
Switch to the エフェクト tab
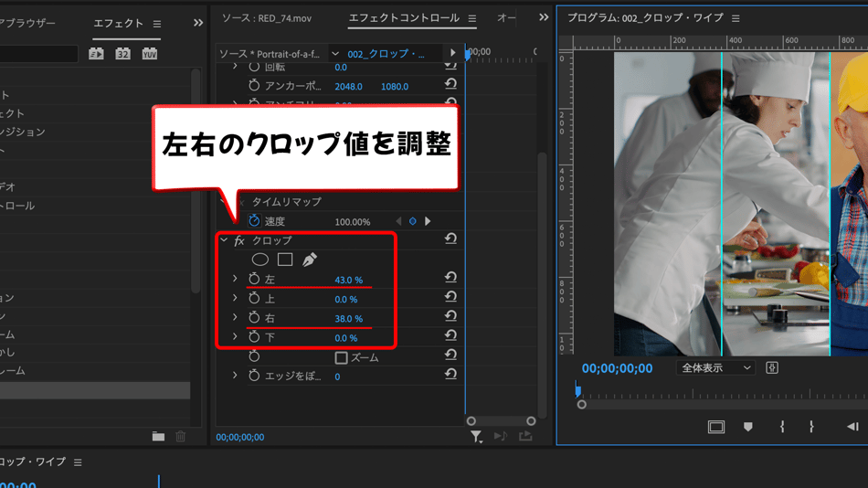click(x=119, y=24)
